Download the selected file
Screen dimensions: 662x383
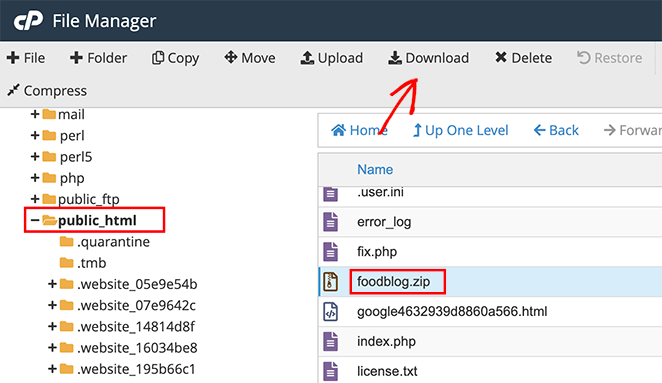[x=429, y=58]
